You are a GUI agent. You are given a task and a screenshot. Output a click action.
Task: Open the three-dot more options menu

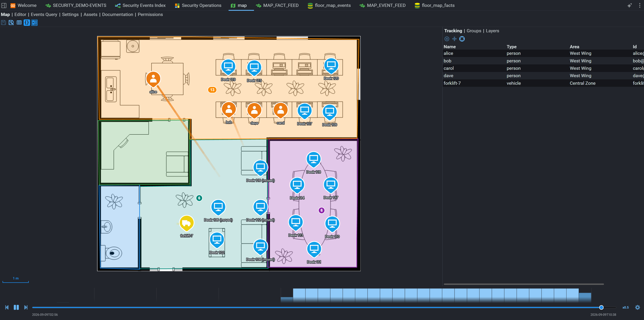[x=640, y=5]
